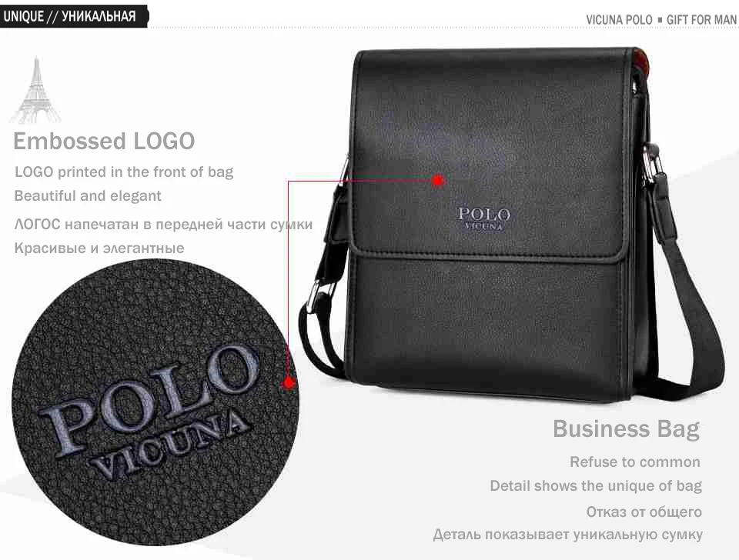Screen dimensions: 739x560
Task: Click the 'LOGO printed in the front of bag' line
Action: tap(124, 172)
